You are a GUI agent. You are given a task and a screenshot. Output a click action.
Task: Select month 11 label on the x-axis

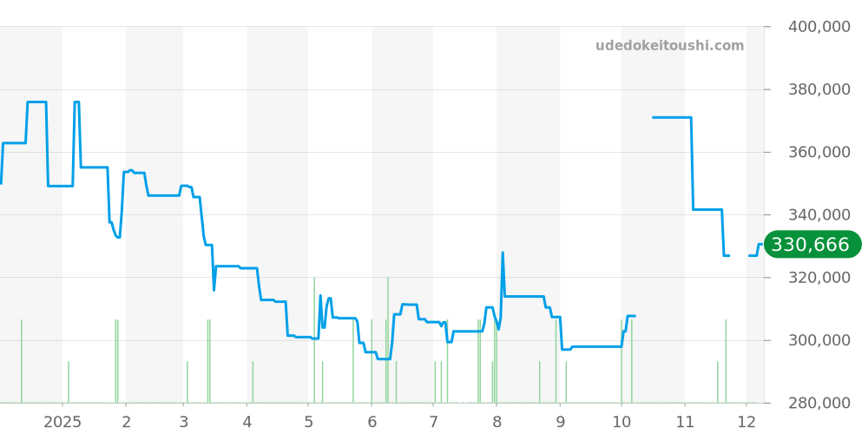click(x=685, y=422)
